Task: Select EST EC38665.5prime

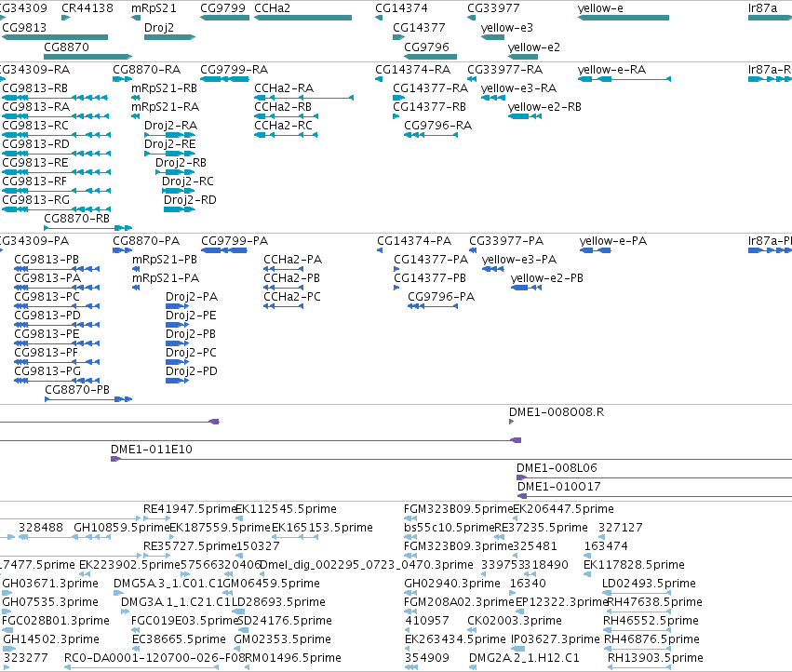Action: click(x=135, y=649)
